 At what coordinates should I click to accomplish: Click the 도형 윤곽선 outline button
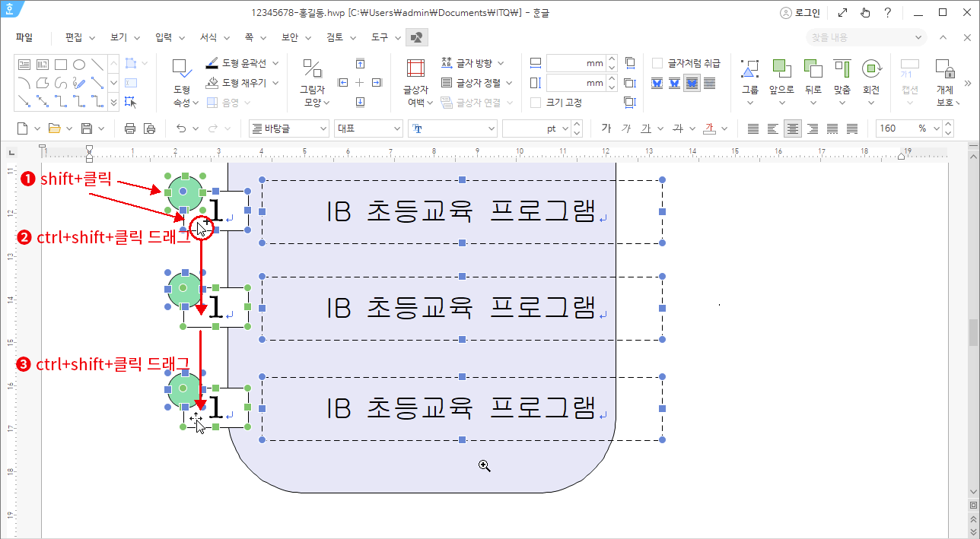click(x=237, y=63)
